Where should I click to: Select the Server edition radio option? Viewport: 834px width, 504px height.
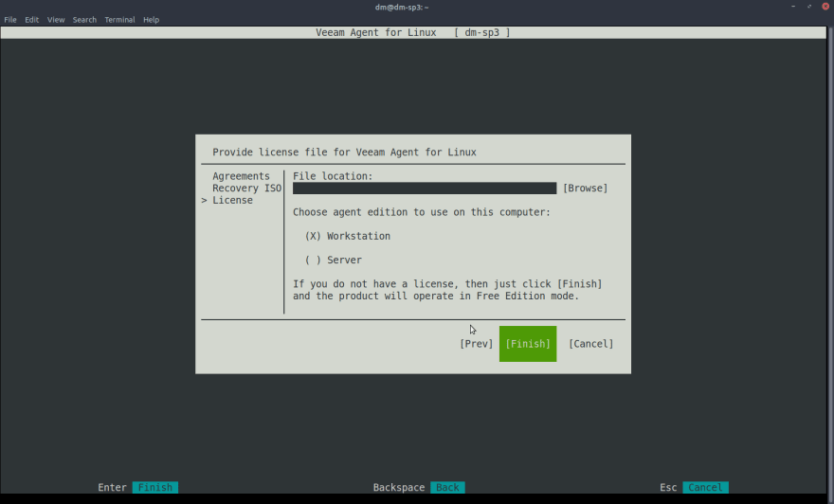pyautogui.click(x=333, y=260)
